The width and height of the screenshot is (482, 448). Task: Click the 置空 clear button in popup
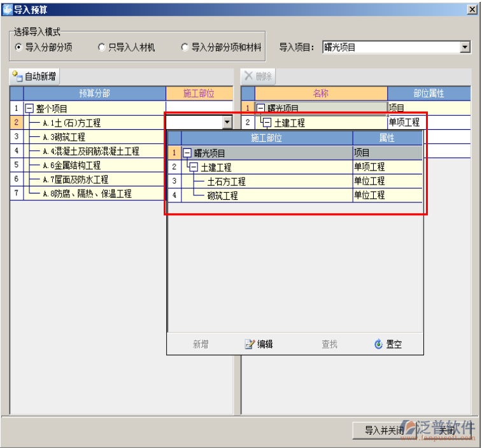tap(388, 344)
